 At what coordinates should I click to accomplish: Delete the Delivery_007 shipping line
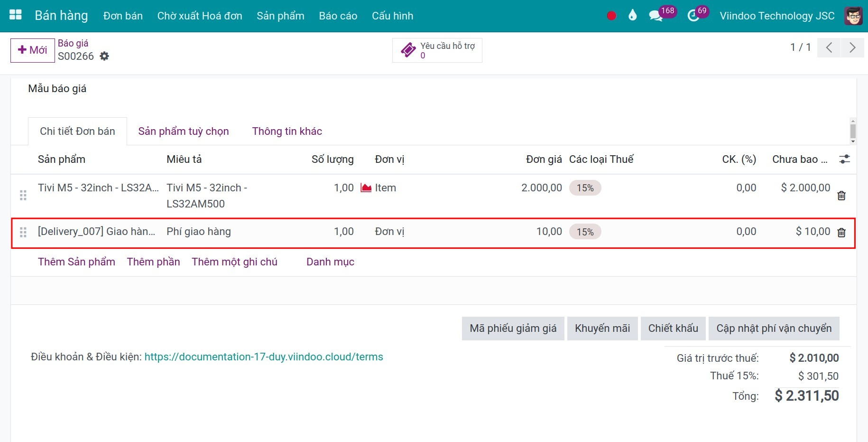point(841,233)
